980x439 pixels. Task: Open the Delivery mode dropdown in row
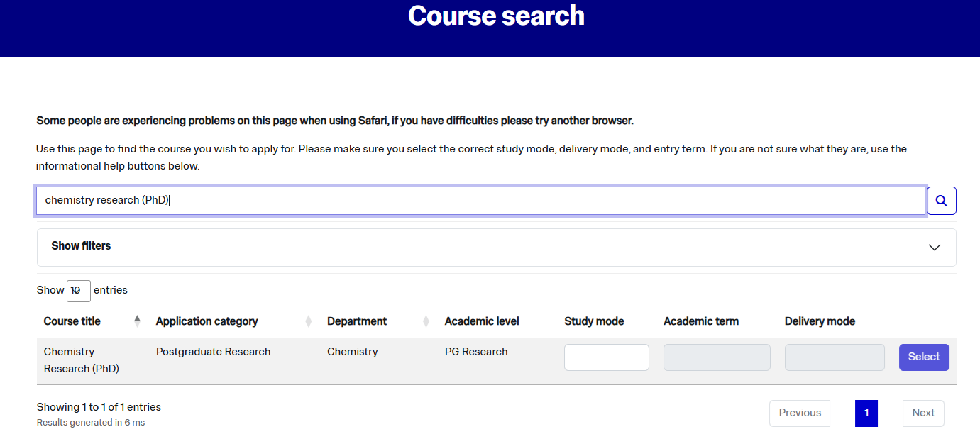[834, 357]
